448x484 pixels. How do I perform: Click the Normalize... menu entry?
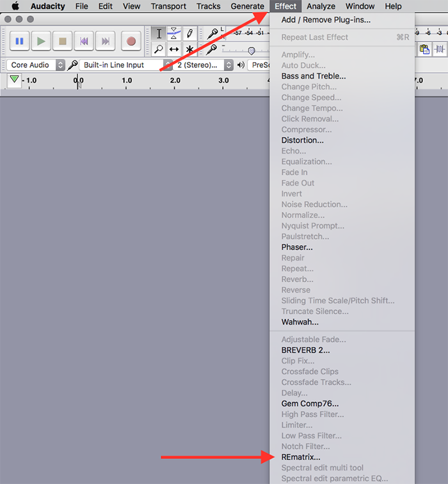coord(342,215)
